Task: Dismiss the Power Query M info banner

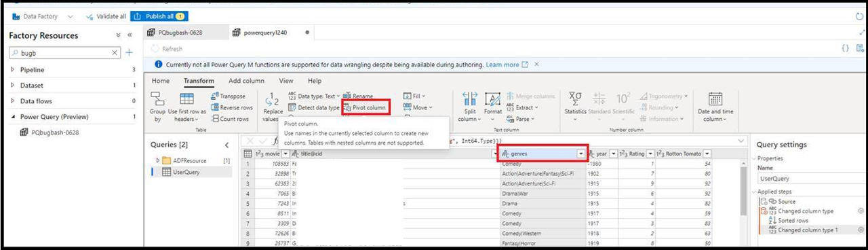Action: (x=536, y=65)
